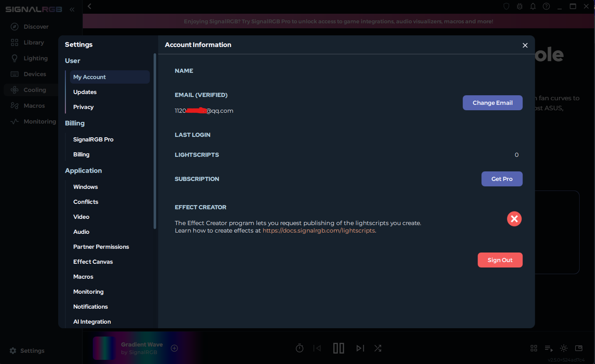Click the red X Effect Creator status icon

click(x=514, y=219)
